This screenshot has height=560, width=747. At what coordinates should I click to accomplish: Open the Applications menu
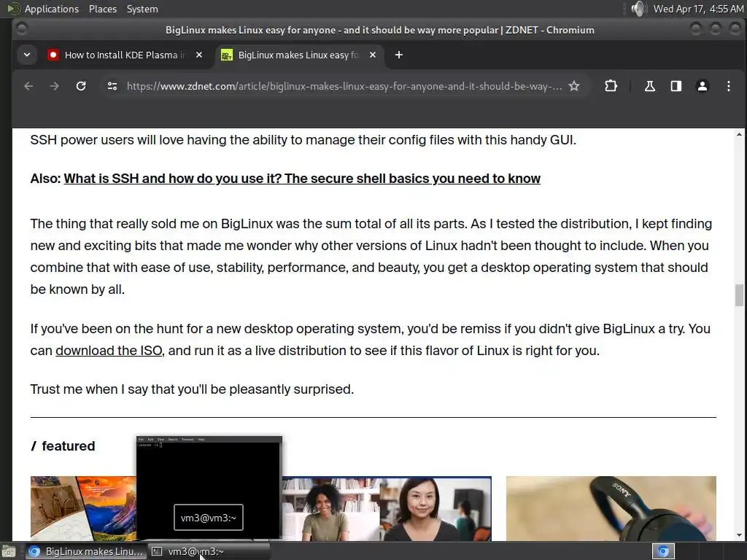click(52, 9)
